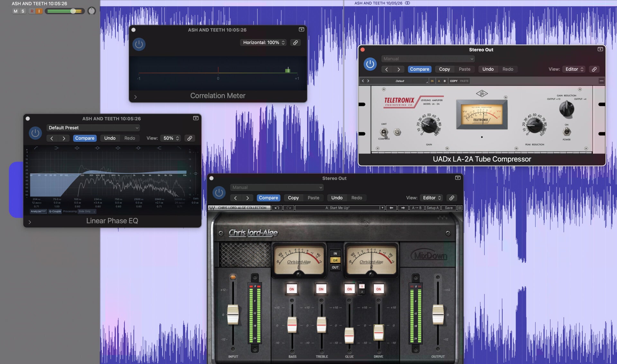Select state B in UAD toolbar
The image size is (617, 364).
click(445, 81)
